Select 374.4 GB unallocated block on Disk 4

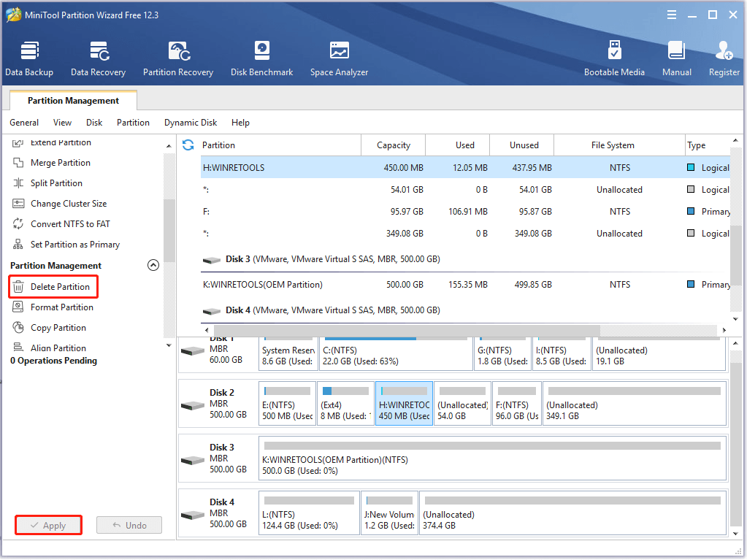click(572, 513)
